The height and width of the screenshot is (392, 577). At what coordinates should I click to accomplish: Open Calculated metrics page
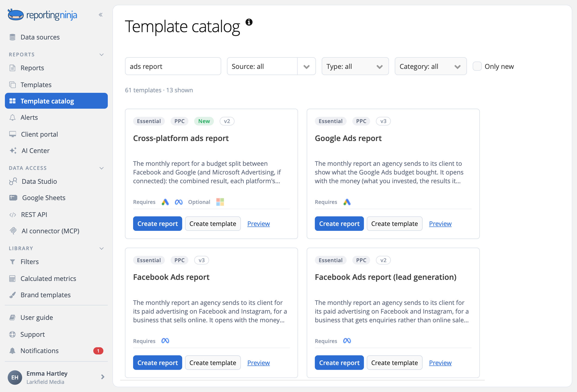pyautogui.click(x=56, y=278)
